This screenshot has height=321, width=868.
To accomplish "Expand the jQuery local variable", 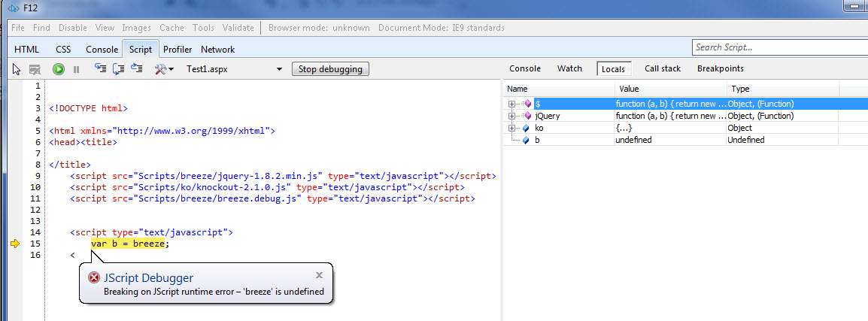I will [x=511, y=117].
